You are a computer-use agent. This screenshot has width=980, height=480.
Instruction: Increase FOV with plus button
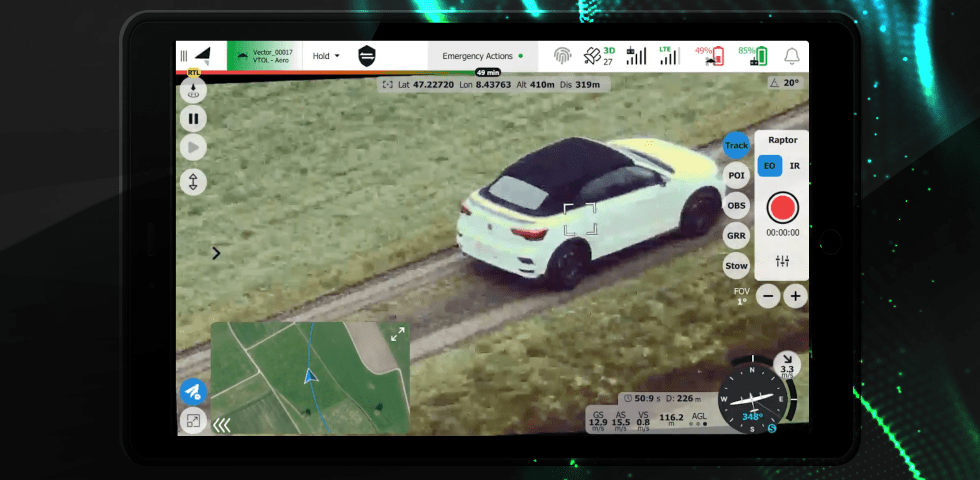coord(796,296)
